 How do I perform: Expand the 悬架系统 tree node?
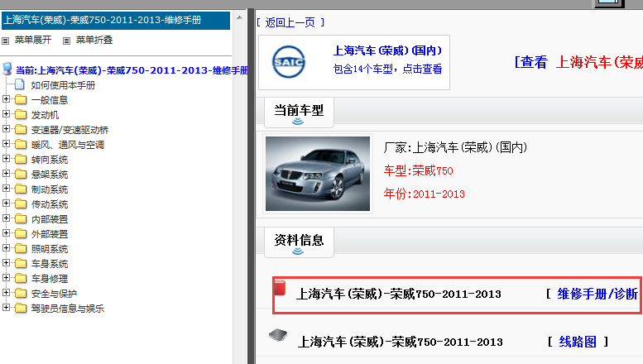(x=6, y=174)
